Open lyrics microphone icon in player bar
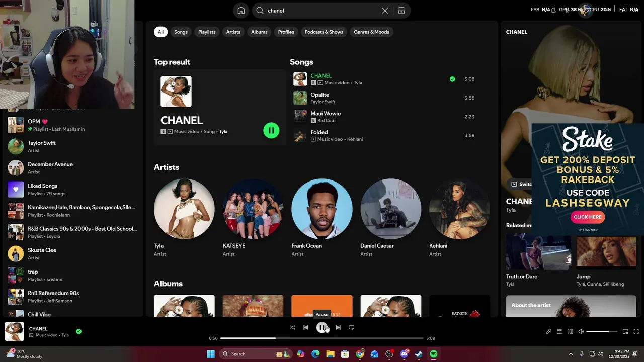Screen dimensions: 644x362 (549, 331)
